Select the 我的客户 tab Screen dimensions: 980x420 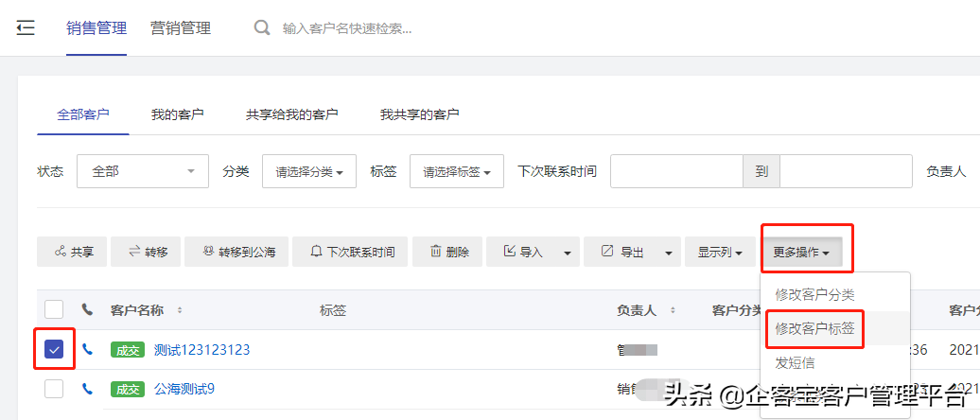pyautogui.click(x=178, y=114)
